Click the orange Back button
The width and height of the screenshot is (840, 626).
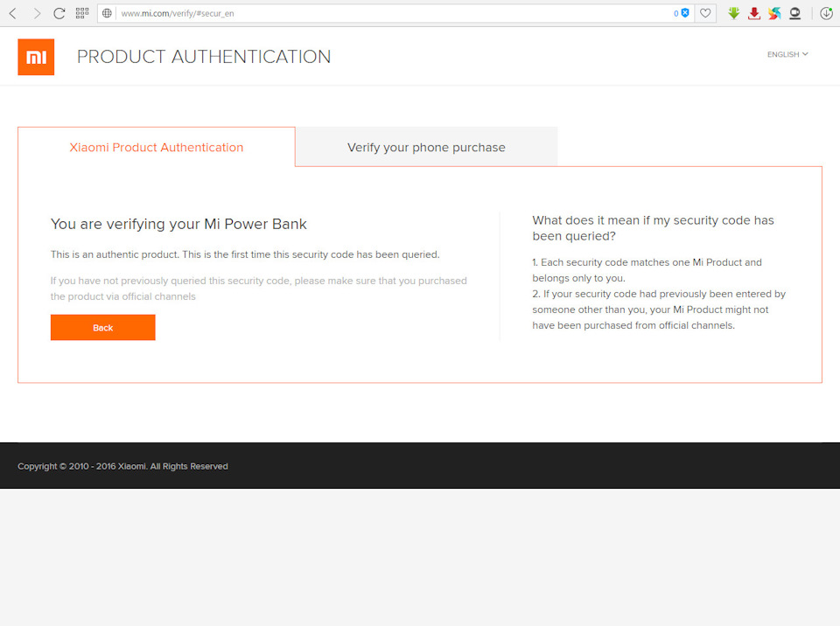(x=103, y=327)
